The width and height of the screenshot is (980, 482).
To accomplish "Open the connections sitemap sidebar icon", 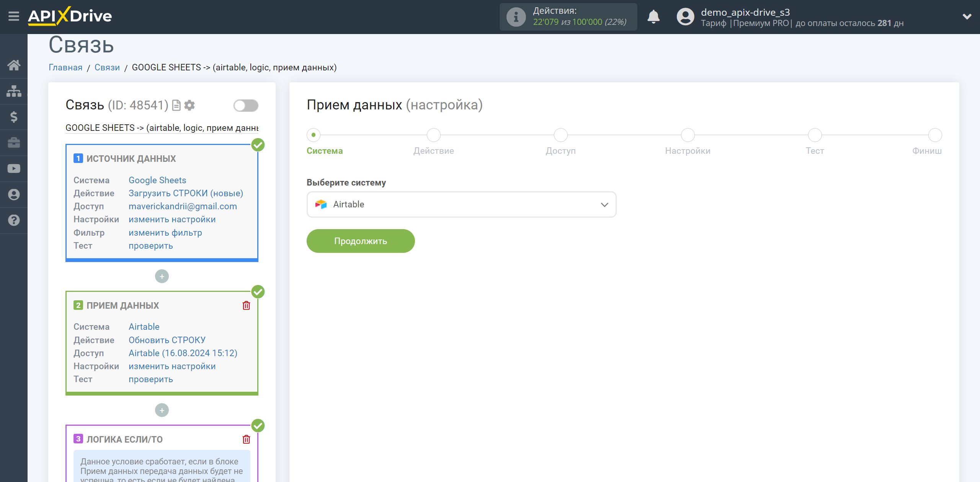I will tap(14, 91).
